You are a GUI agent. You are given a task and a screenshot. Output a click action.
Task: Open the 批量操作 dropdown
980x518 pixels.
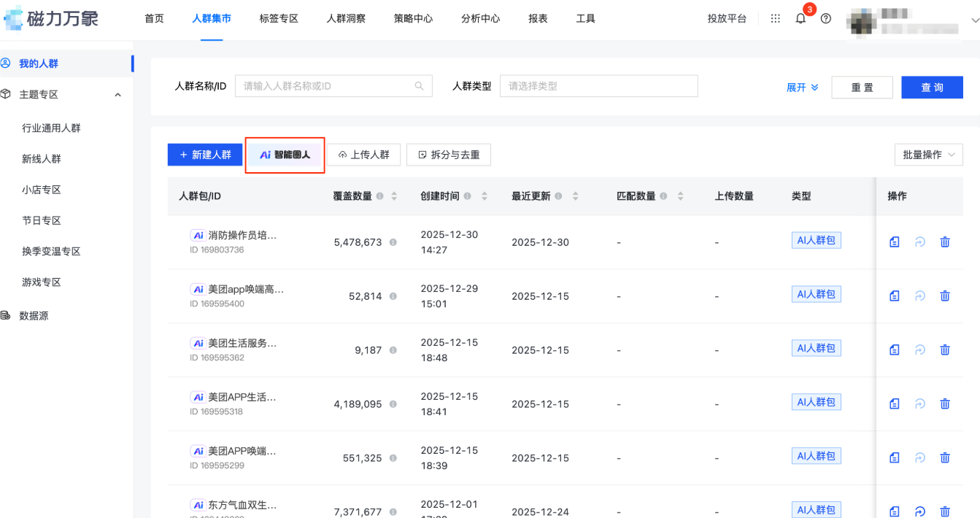coord(928,155)
